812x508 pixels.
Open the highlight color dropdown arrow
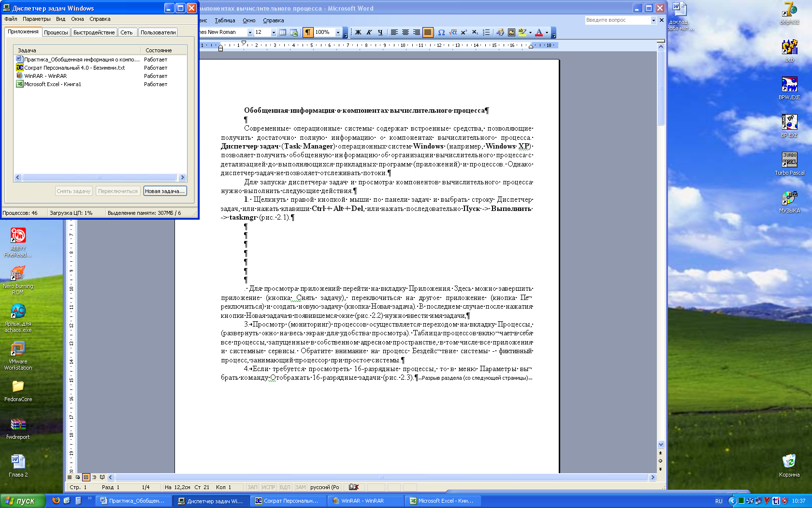click(530, 32)
